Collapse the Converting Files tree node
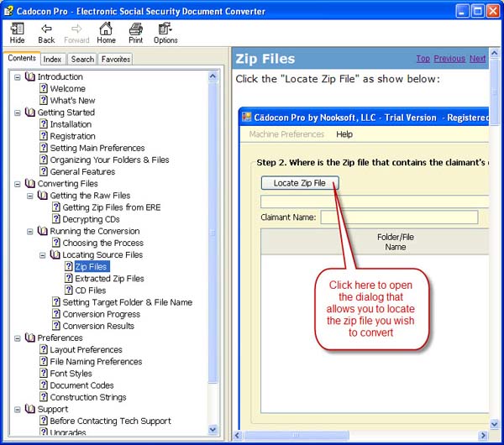This screenshot has height=445, width=504. (x=18, y=184)
